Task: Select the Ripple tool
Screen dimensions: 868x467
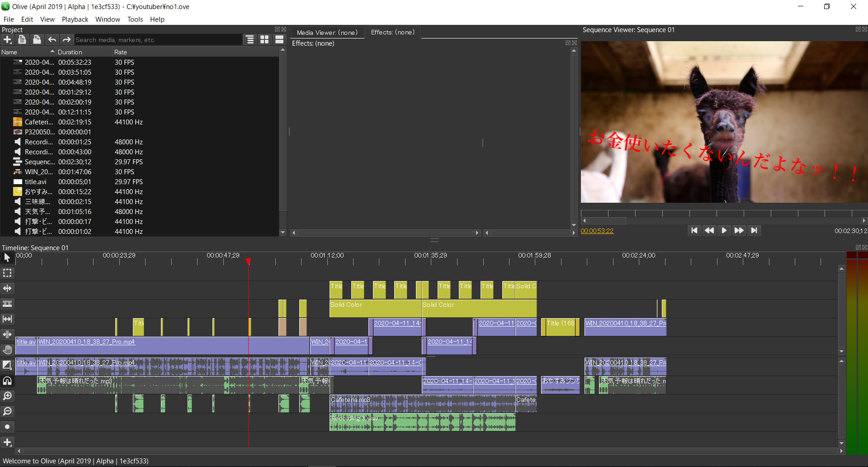Action: (x=7, y=288)
